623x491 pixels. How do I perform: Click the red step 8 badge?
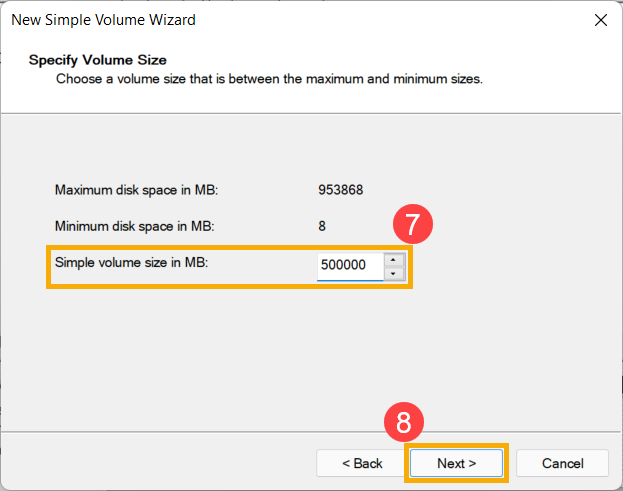403,422
